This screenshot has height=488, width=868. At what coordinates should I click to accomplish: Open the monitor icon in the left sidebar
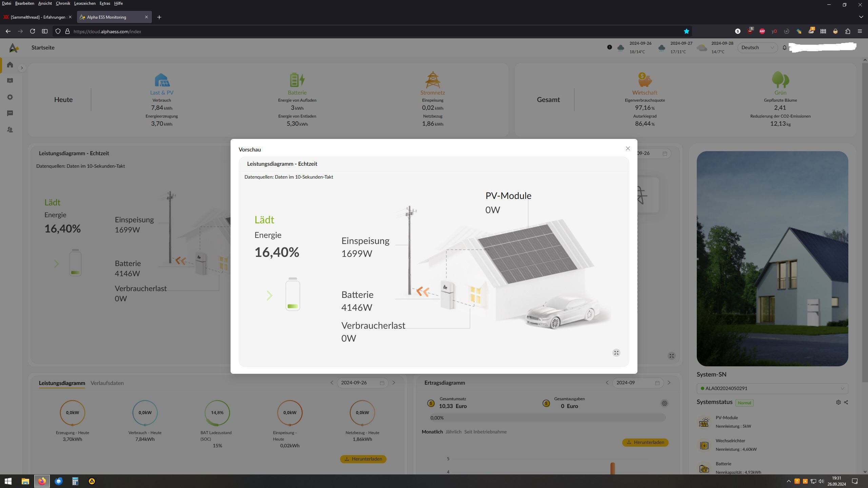(10, 81)
